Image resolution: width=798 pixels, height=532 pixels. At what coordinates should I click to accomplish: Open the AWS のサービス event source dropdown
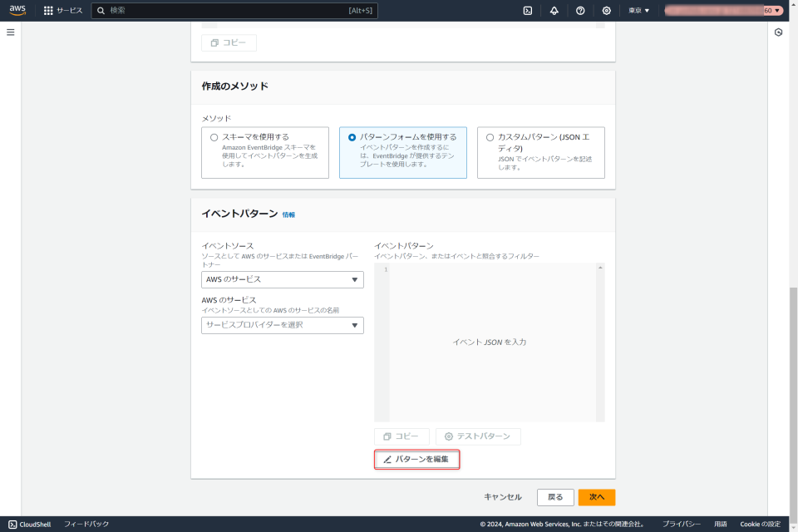(x=282, y=279)
